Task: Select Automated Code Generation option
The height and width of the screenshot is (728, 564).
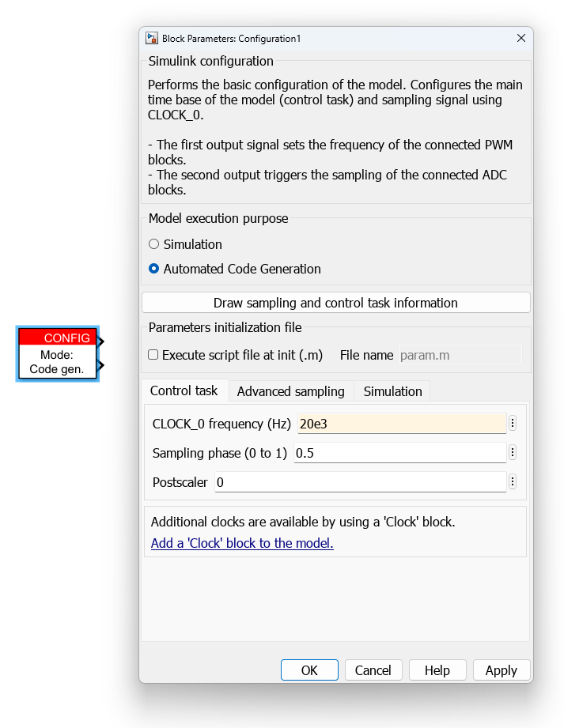Action: point(153,269)
